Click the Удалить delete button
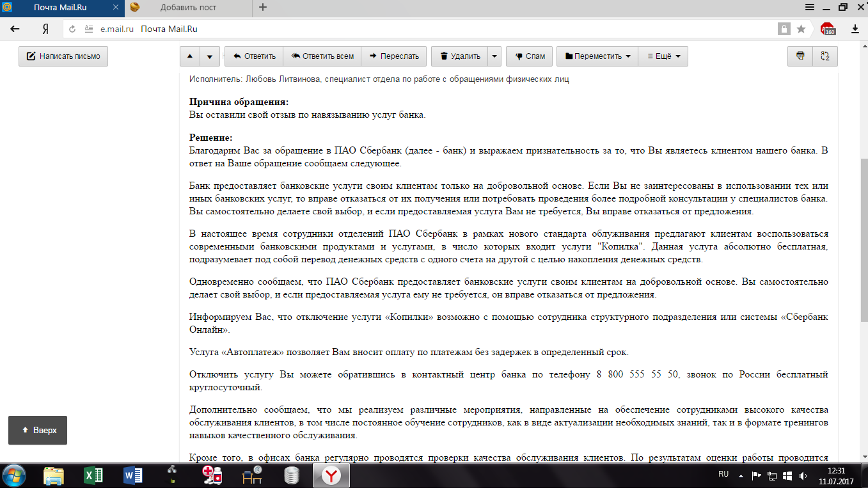The image size is (868, 492). (x=460, y=56)
